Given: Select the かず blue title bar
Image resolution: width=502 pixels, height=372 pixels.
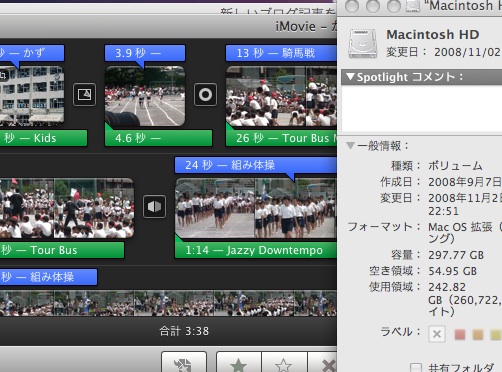Looking at the screenshot, I should 32,53.
